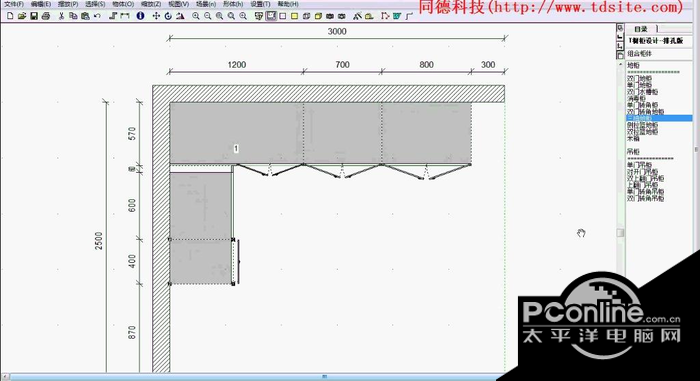Open the 形体(h) menu

point(233,4)
